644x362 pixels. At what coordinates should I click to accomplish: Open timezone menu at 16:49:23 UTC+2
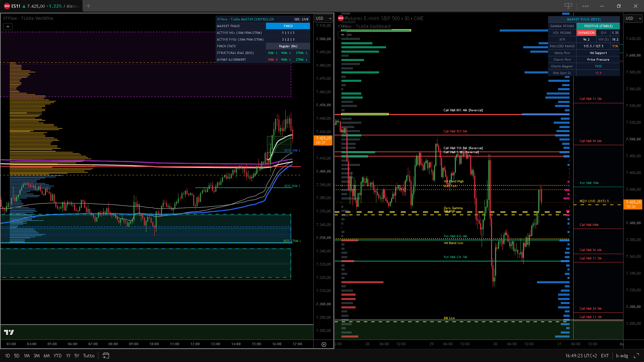click(x=581, y=356)
